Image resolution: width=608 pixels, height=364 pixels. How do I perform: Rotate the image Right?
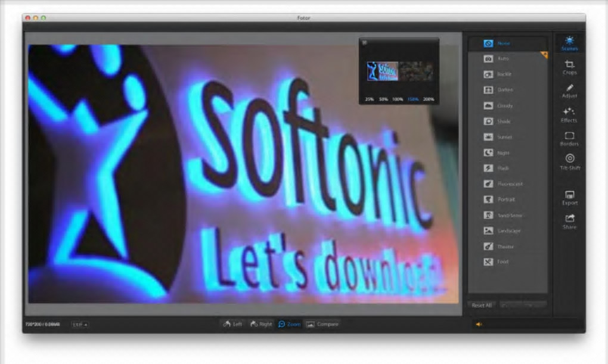coord(261,324)
